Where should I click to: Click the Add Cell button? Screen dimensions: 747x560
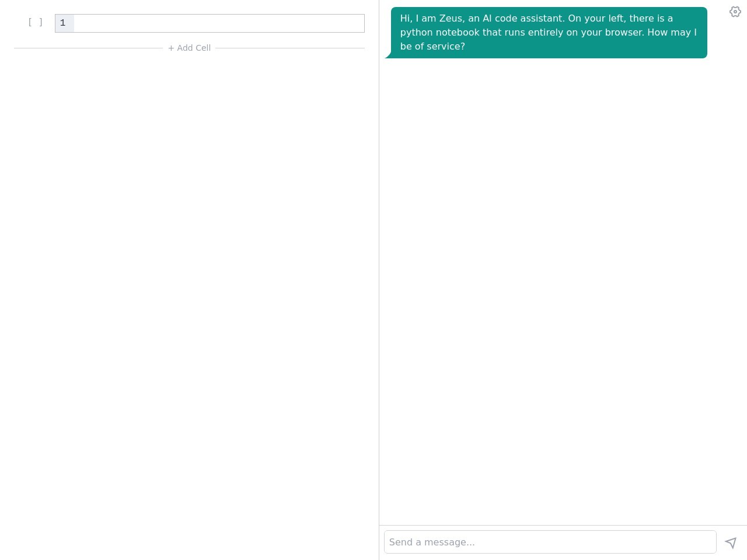pyautogui.click(x=189, y=48)
